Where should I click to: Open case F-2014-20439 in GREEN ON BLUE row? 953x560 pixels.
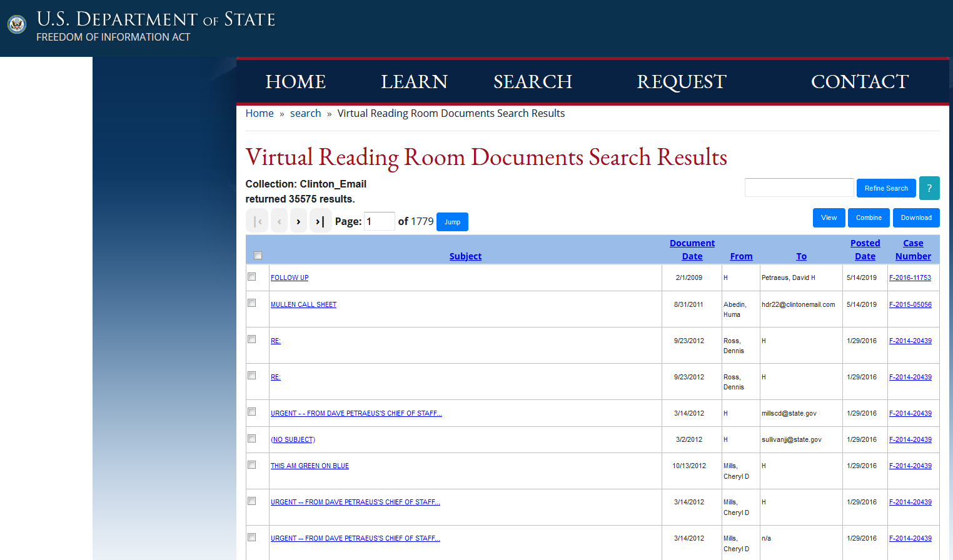[910, 466]
